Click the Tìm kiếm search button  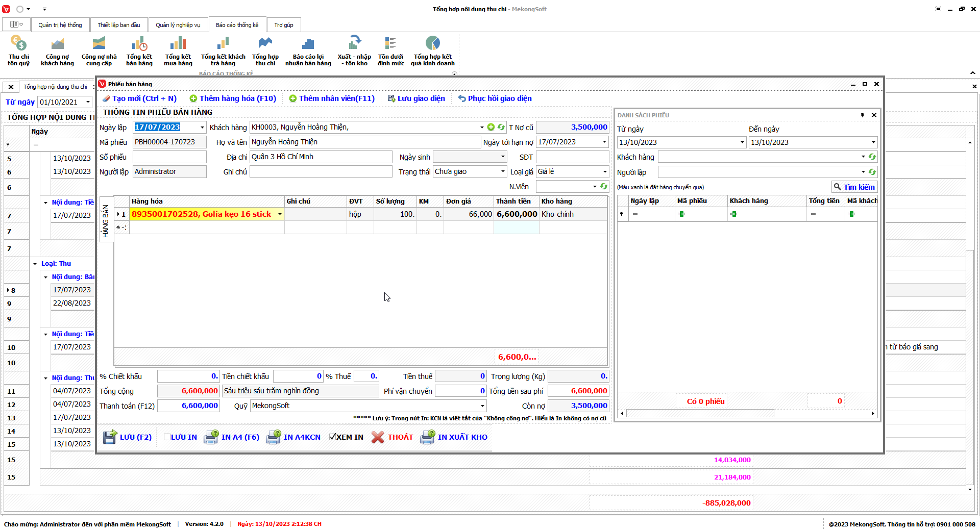click(x=854, y=187)
